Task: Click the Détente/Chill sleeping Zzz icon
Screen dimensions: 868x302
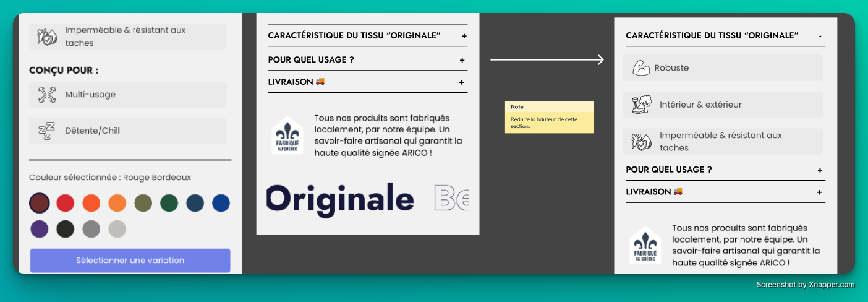Action: tap(46, 131)
